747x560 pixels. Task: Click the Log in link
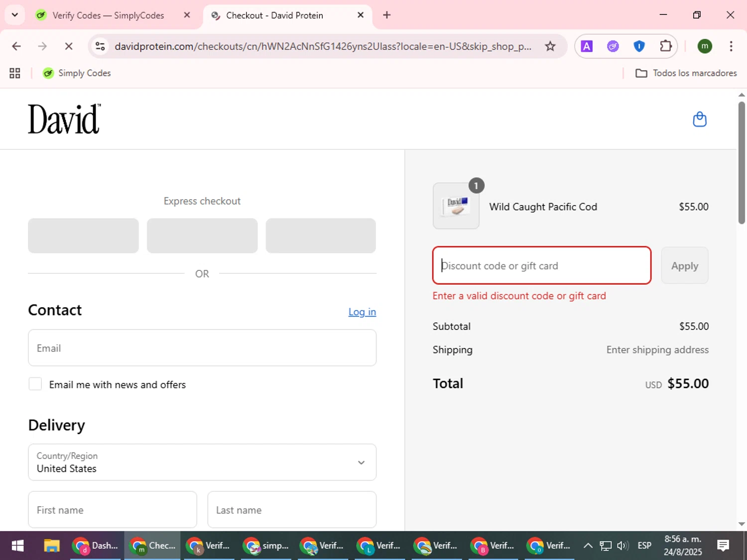(362, 312)
